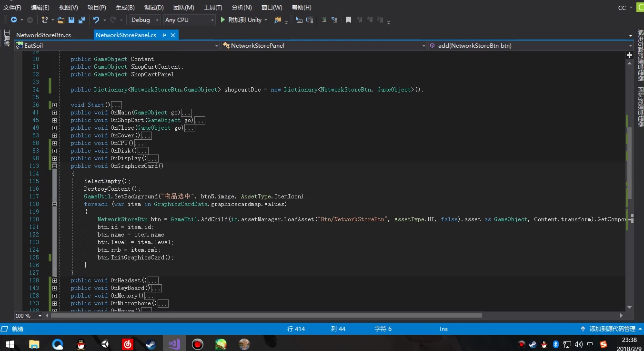Toggle bookmark icon in the toolbar

[348, 20]
